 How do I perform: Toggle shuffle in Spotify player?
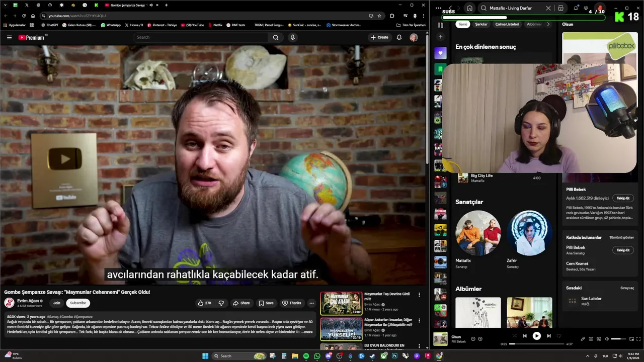pos(514,336)
